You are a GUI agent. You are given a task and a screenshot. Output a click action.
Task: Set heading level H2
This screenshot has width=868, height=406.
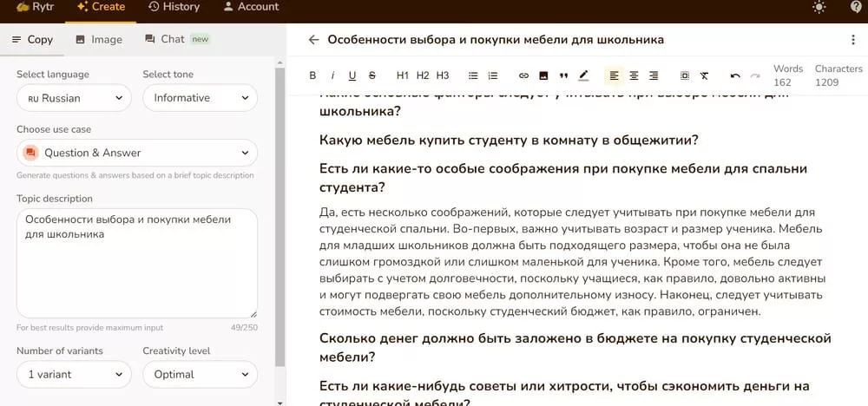click(423, 75)
